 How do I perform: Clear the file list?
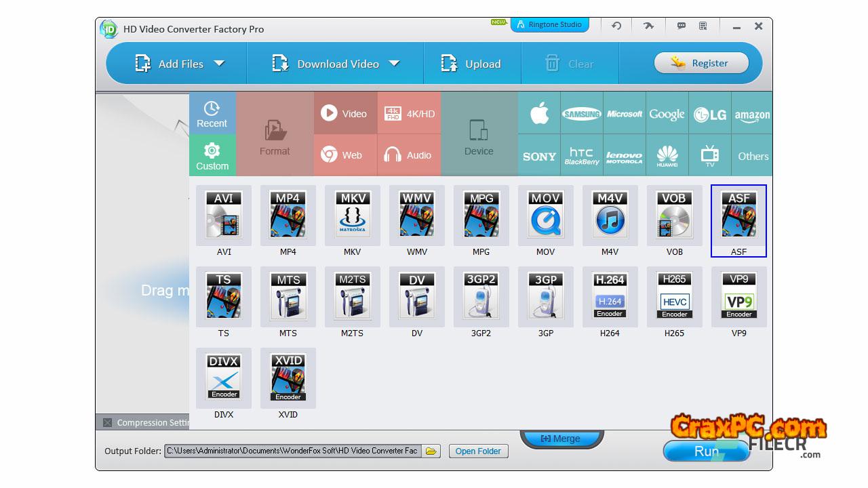[x=570, y=64]
